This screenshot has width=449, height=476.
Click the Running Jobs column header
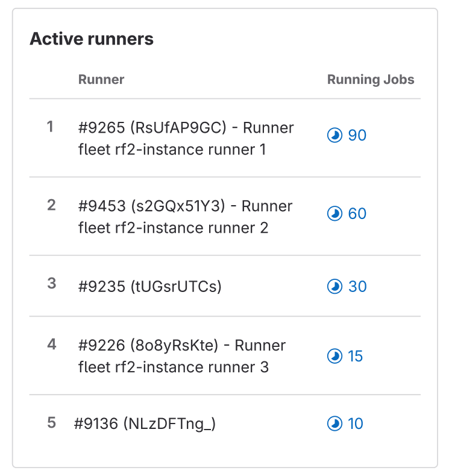click(371, 80)
